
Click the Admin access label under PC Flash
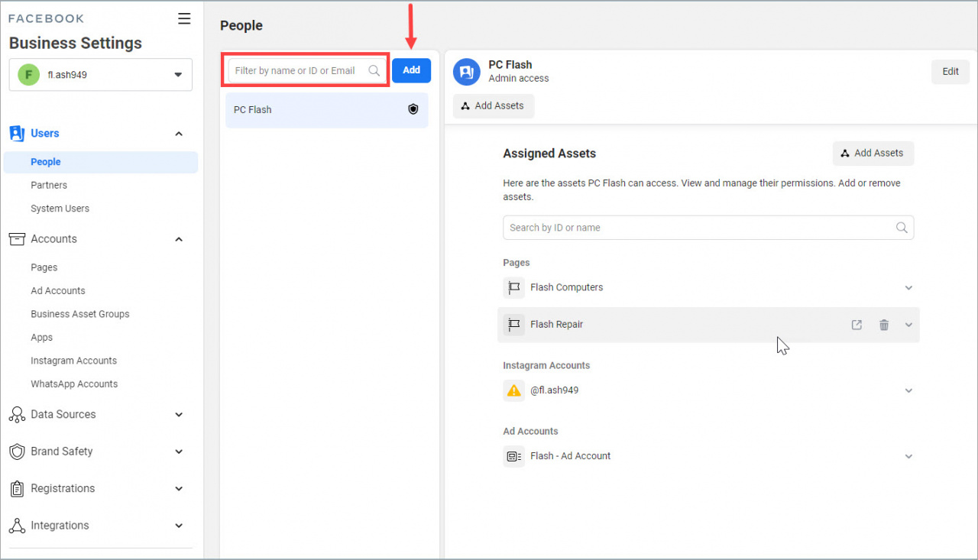pos(519,79)
